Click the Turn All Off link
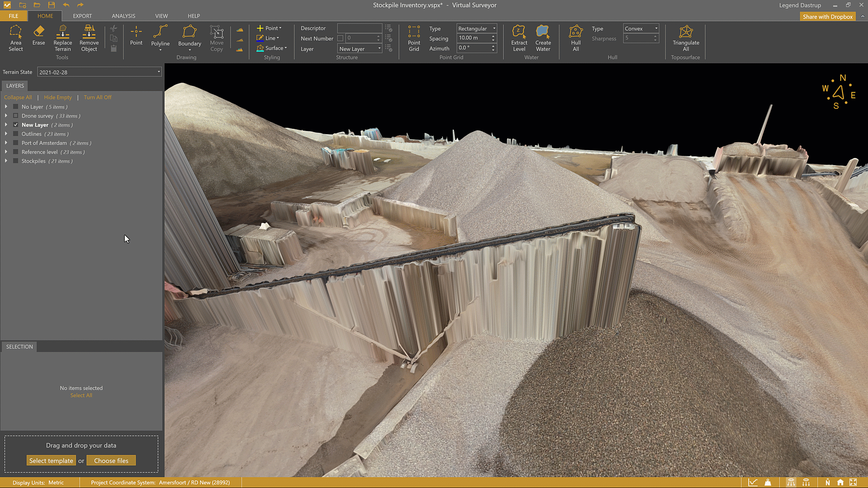868x488 pixels. click(x=97, y=98)
